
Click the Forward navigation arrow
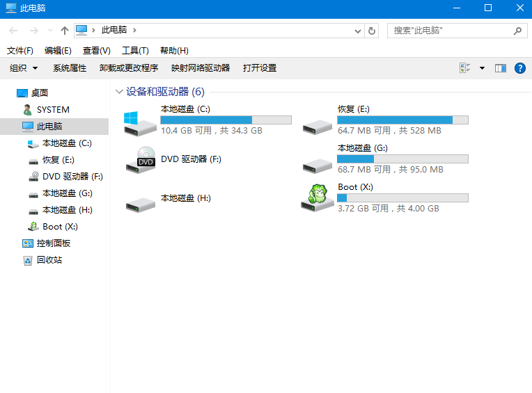[x=33, y=31]
